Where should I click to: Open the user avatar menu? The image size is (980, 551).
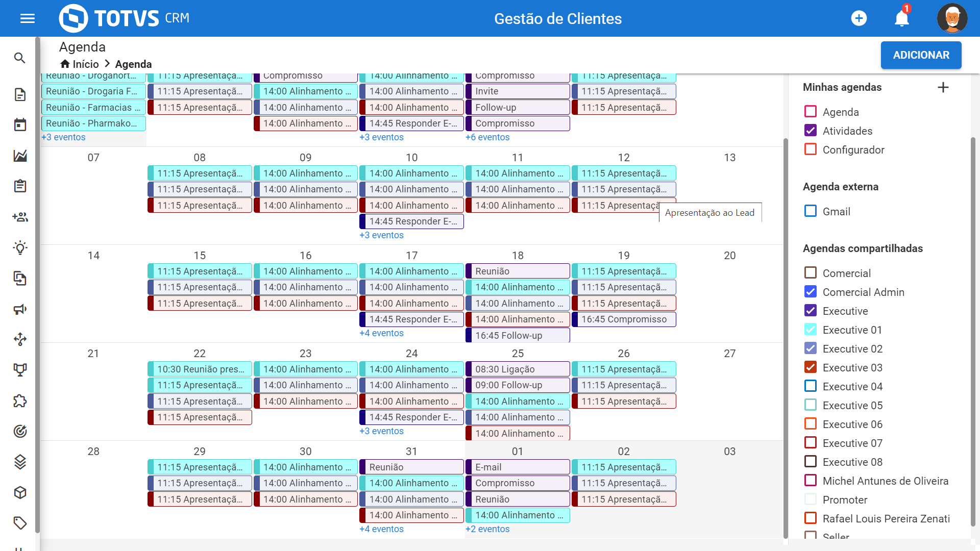click(952, 18)
